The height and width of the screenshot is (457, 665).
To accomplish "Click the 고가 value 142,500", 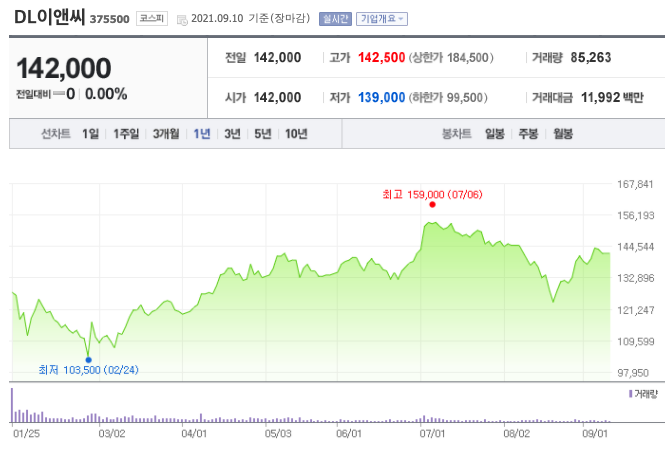I will [381, 58].
